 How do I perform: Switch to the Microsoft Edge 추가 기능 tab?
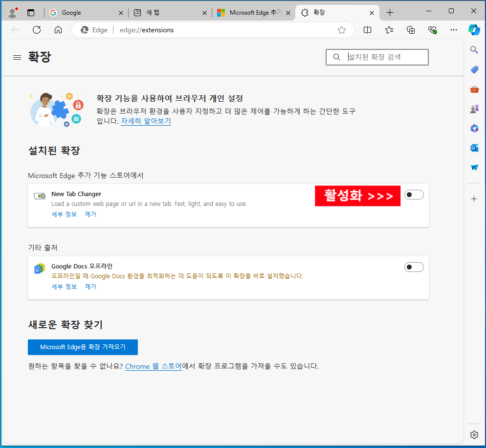(254, 13)
